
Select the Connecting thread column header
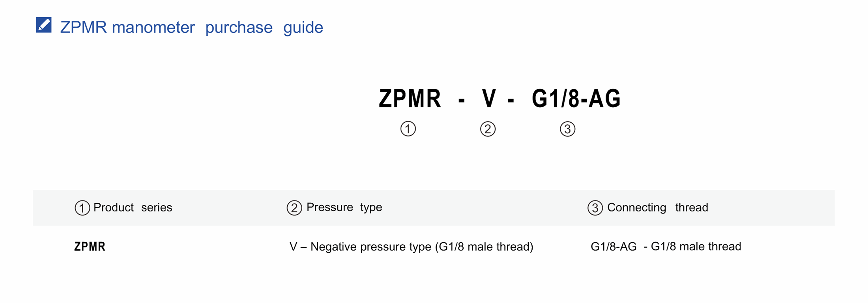coord(657,208)
